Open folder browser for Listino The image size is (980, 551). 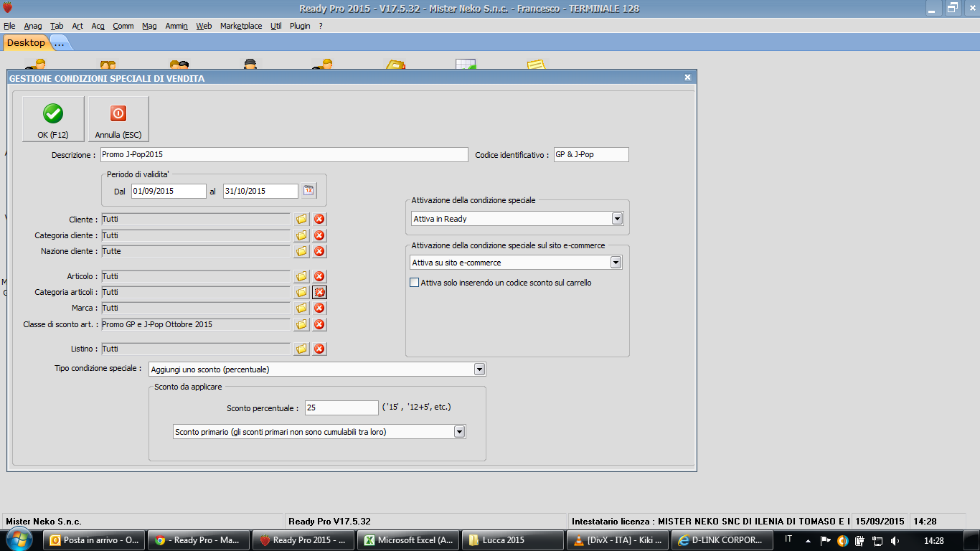pos(302,349)
